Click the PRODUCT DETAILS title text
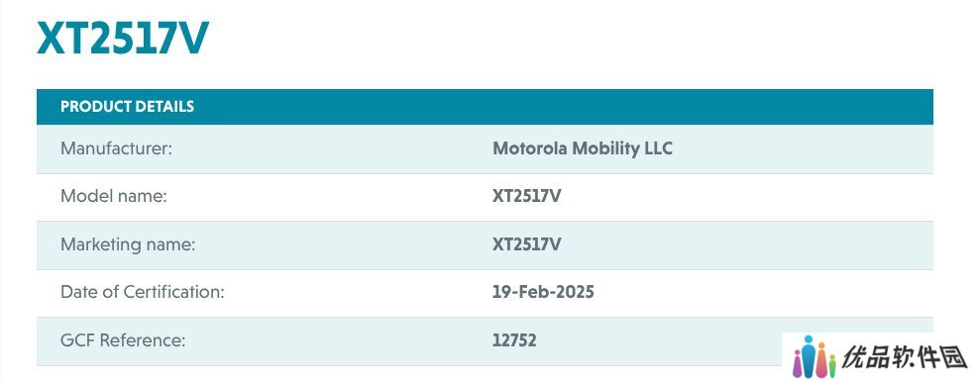 click(x=128, y=107)
